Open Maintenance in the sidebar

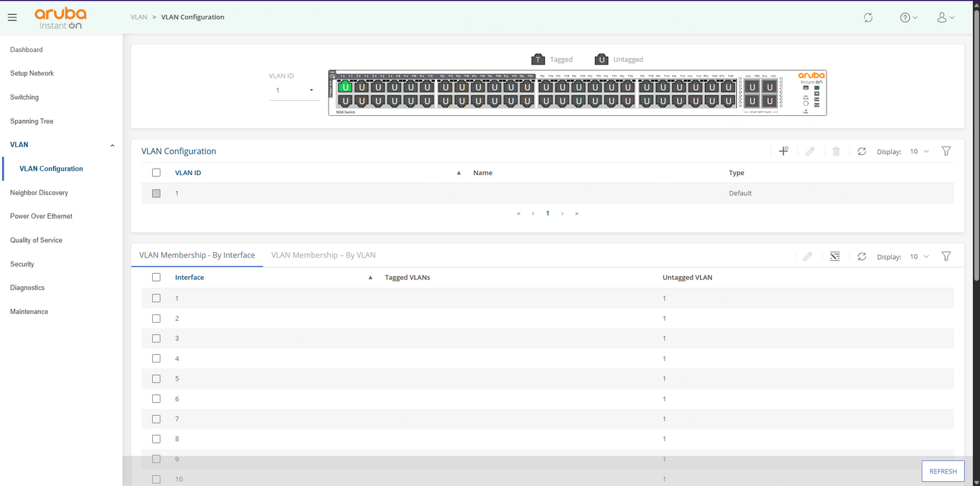tap(29, 312)
